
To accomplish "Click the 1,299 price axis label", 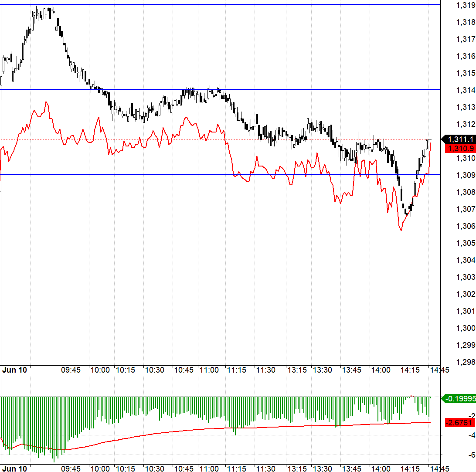I will pyautogui.click(x=466, y=345).
